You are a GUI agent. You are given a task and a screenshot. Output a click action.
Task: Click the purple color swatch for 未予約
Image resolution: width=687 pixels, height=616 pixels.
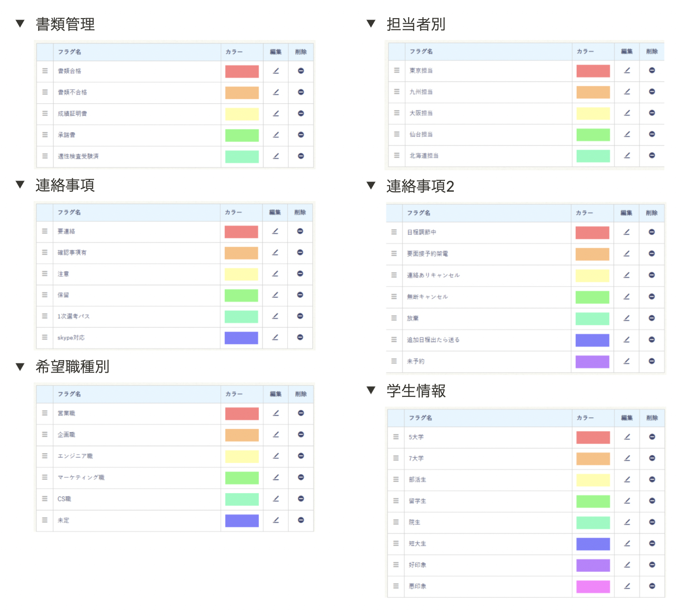pyautogui.click(x=592, y=362)
